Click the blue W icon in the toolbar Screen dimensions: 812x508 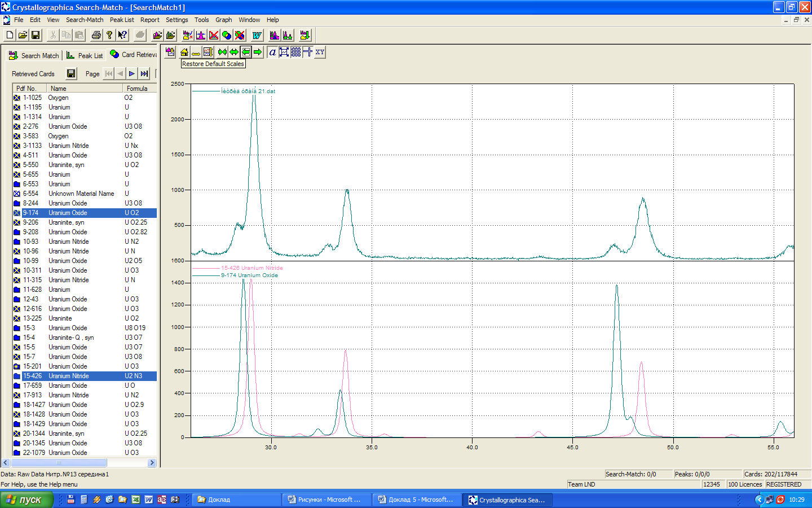pos(257,35)
